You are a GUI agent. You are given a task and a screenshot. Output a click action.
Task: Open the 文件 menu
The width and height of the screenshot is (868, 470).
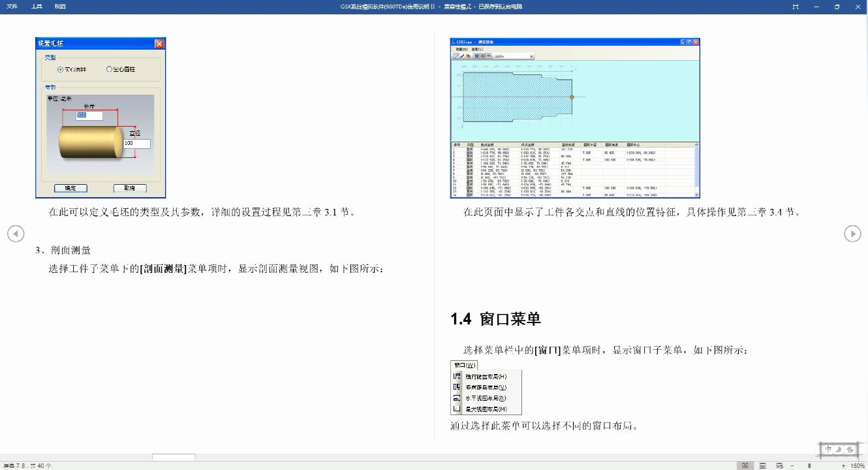pos(12,7)
